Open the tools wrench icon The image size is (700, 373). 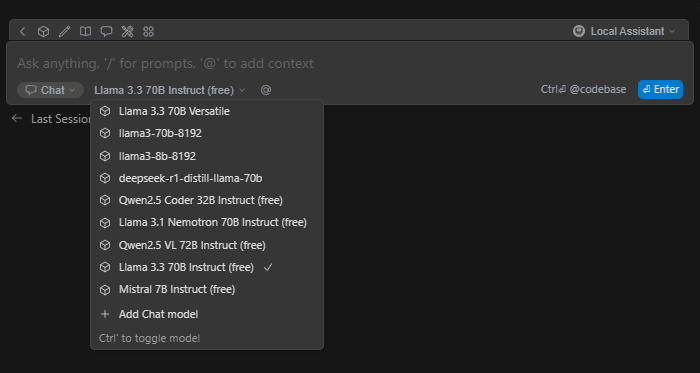pyautogui.click(x=128, y=32)
